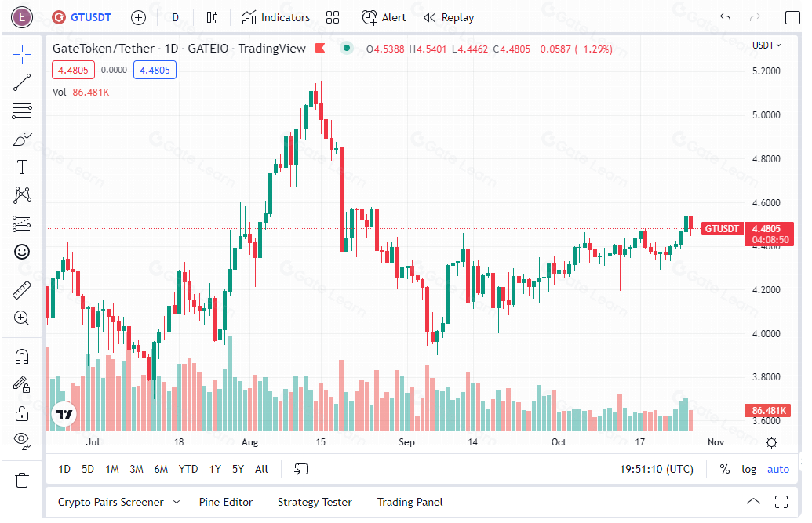The image size is (812, 523).
Task: Hide all drawings with eye icon
Action: click(x=22, y=440)
